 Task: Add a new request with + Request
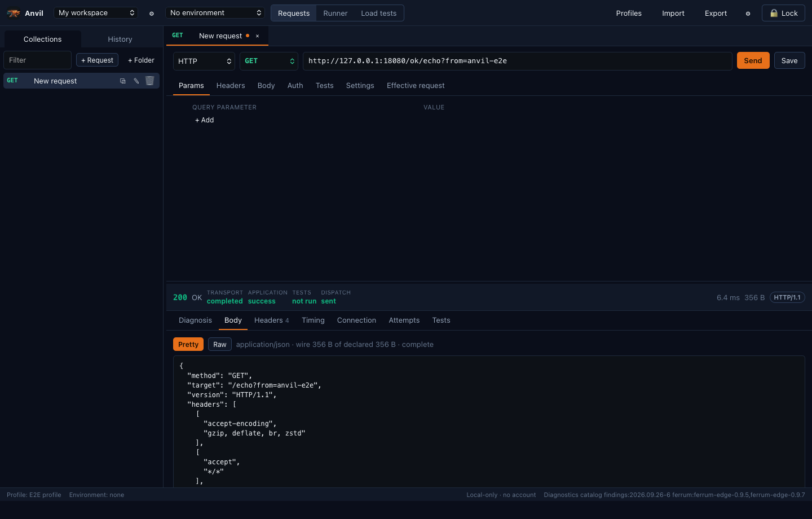coord(97,60)
